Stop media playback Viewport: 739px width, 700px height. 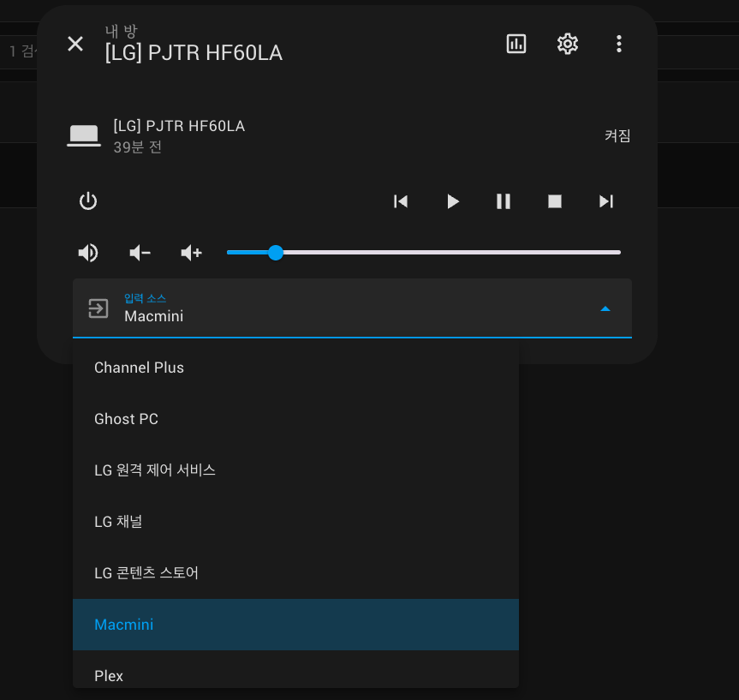coord(555,201)
